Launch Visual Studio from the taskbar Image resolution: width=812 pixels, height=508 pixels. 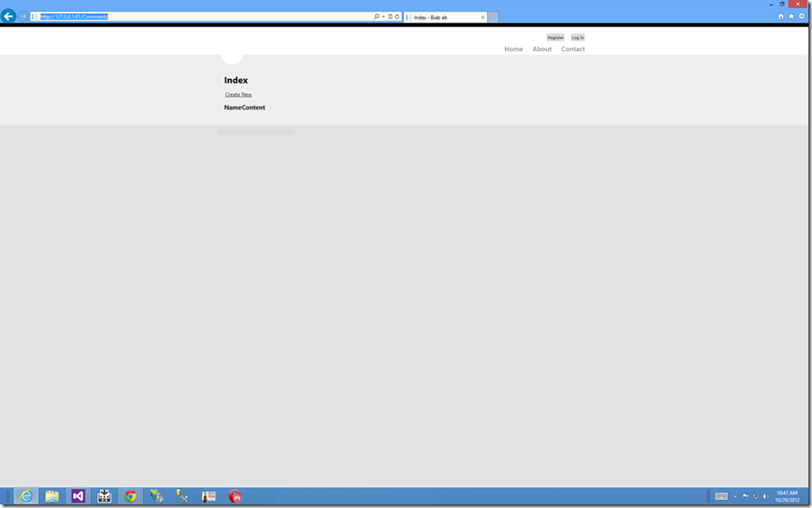pos(78,496)
